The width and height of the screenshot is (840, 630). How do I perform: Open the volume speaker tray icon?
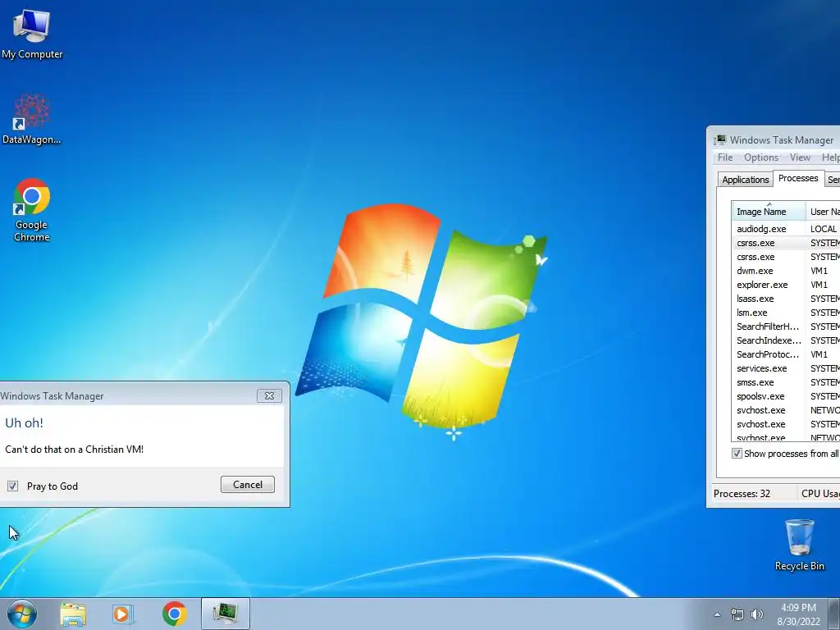tap(757, 614)
